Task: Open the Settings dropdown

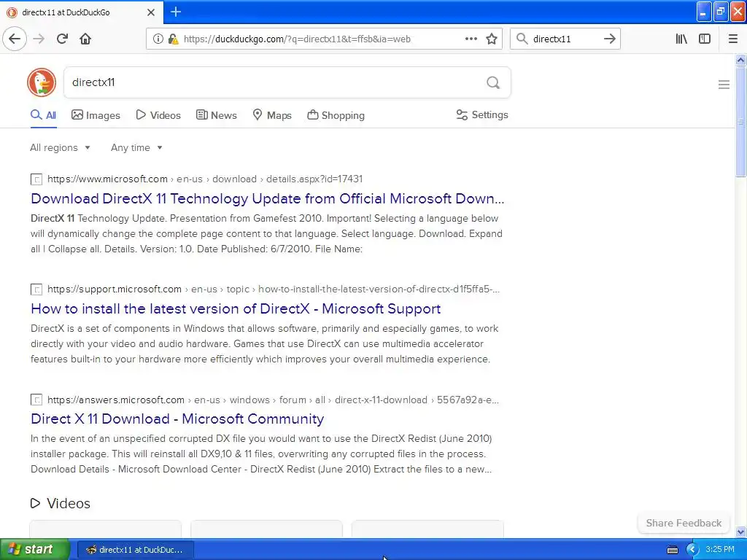Action: point(482,114)
